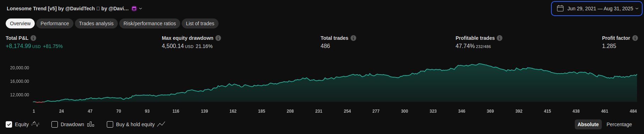This screenshot has height=134, width=644.
Task: Click trade number 116 on the chart axis
Action: click(x=176, y=111)
